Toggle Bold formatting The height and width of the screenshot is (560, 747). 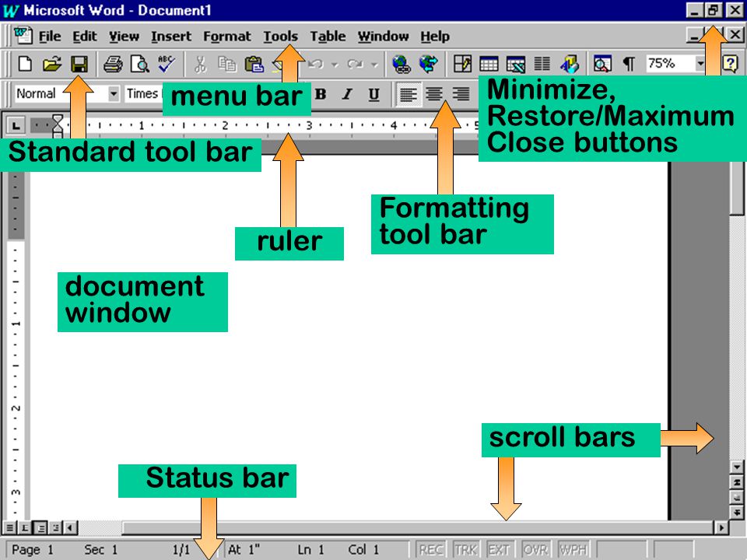pyautogui.click(x=321, y=94)
